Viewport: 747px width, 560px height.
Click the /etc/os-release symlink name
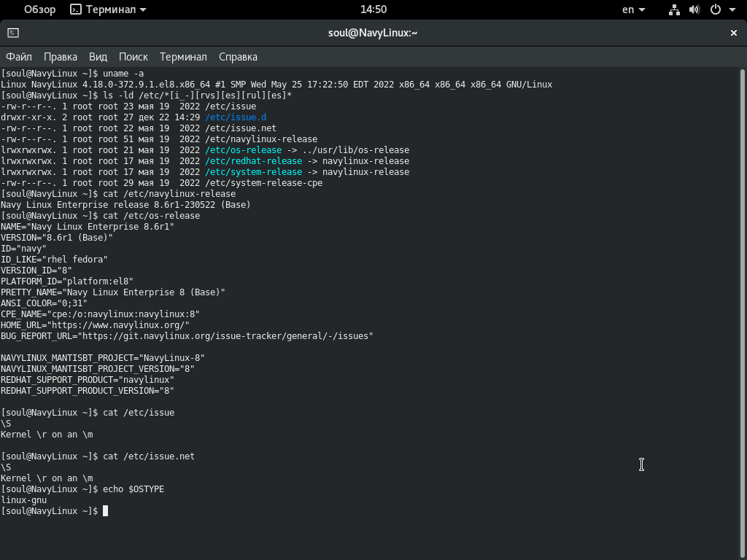(244, 150)
